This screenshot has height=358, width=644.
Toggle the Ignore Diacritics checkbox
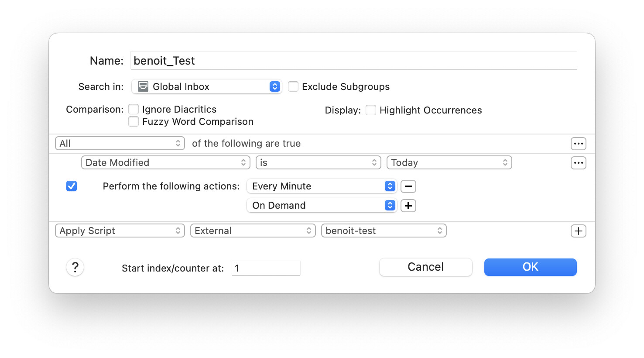(134, 109)
